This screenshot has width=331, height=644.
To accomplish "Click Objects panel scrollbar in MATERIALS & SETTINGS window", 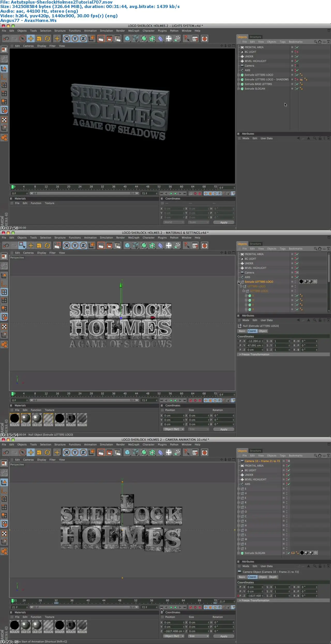I will 329,268.
